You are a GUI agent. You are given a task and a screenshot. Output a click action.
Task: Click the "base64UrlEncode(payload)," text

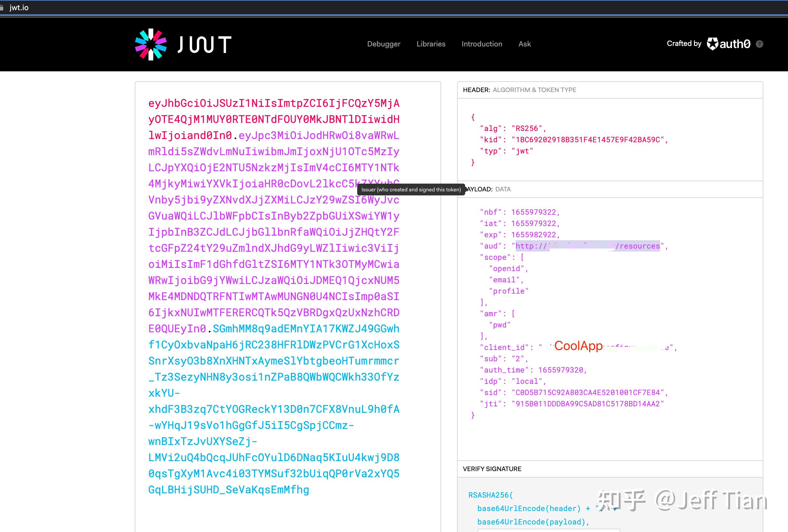[533, 522]
